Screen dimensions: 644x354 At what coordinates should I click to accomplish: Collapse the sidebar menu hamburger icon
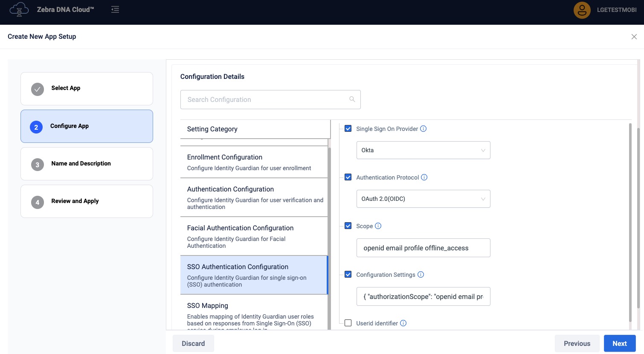[115, 9]
